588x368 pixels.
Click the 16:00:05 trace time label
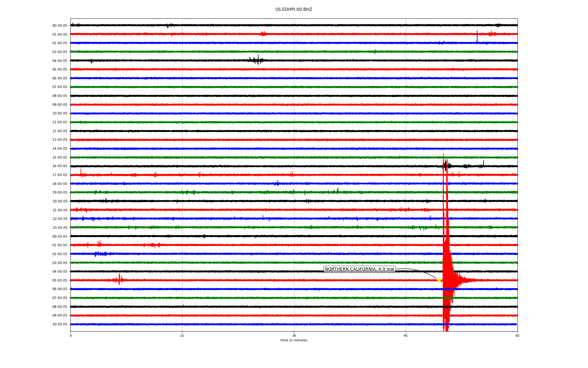[60, 166]
